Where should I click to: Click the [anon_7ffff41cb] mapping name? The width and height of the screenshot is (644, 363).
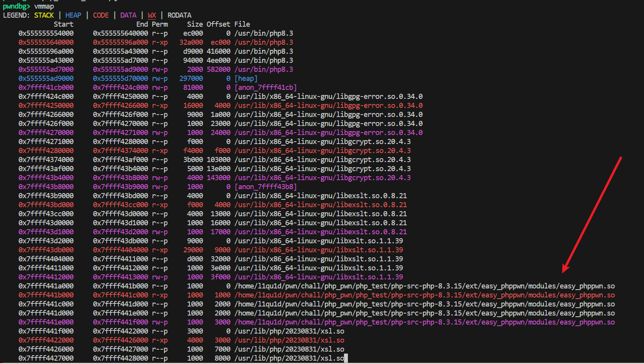tap(266, 88)
